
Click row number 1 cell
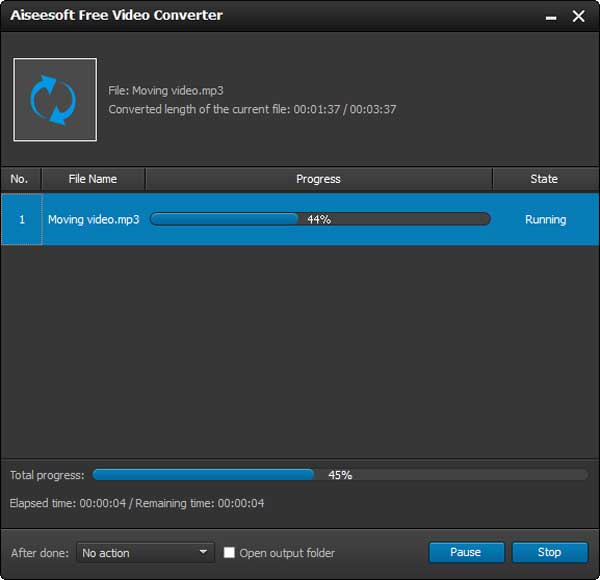point(21,219)
